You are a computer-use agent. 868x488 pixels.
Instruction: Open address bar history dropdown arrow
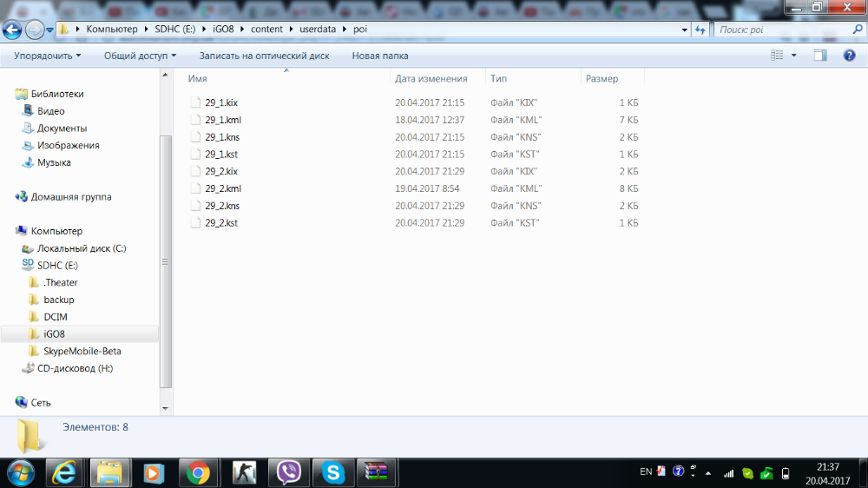click(685, 30)
